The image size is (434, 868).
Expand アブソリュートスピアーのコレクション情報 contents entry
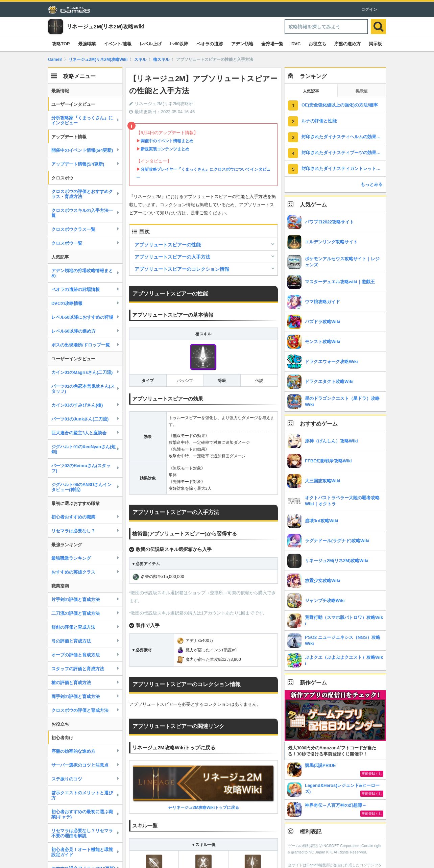pos(203,269)
